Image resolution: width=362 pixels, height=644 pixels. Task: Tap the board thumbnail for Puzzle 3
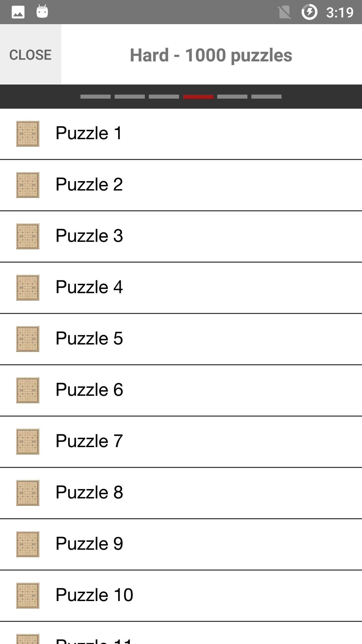[x=27, y=236]
